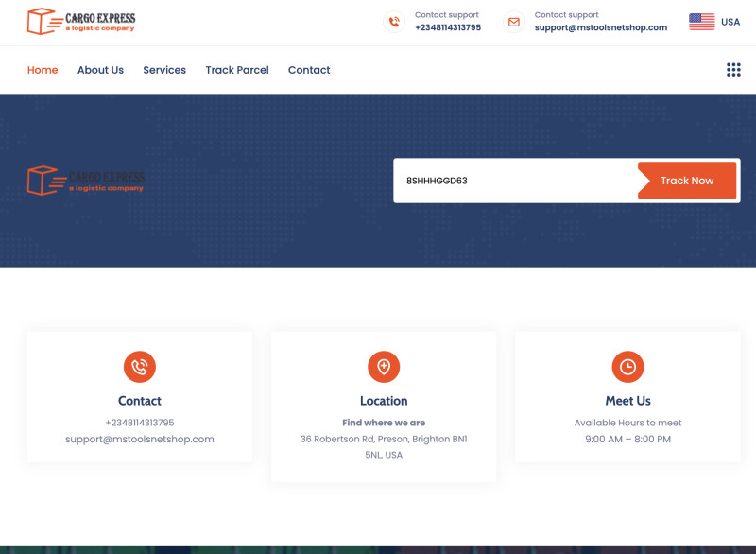Go to the Home menu item
The width and height of the screenshot is (756, 554).
(x=43, y=70)
